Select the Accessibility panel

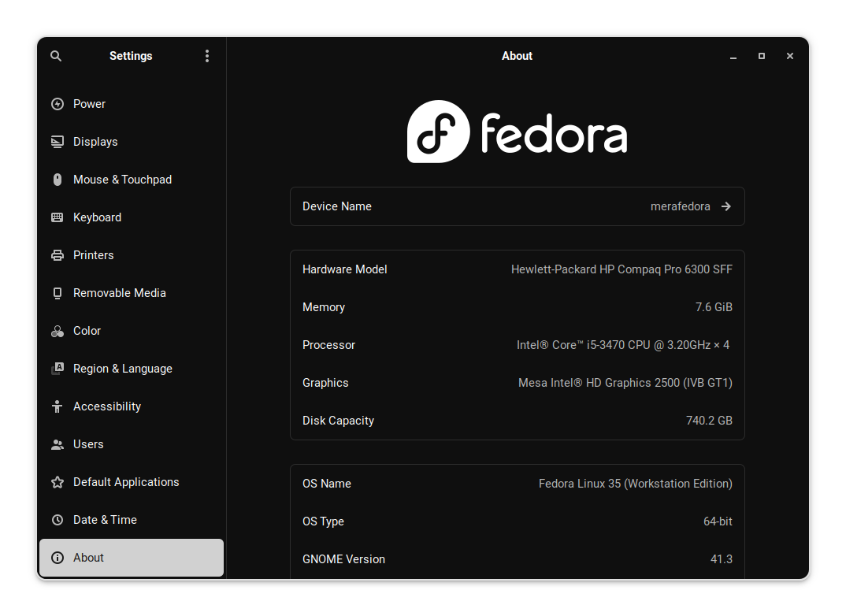(132, 406)
